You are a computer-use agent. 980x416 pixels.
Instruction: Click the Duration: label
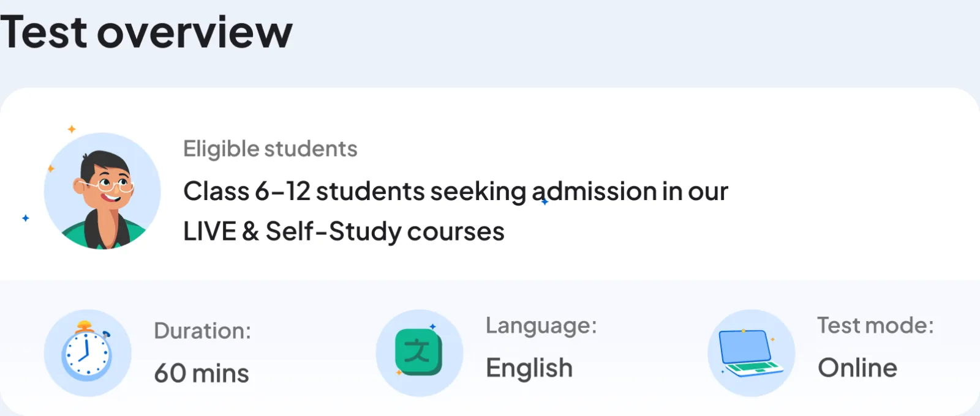pos(203,331)
